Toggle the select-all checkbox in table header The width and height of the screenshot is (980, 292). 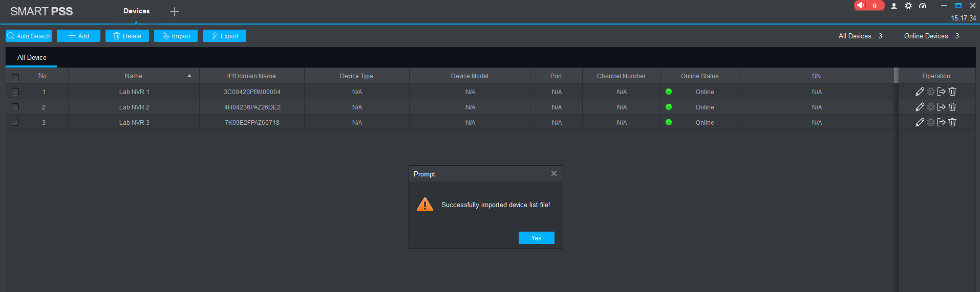point(15,78)
